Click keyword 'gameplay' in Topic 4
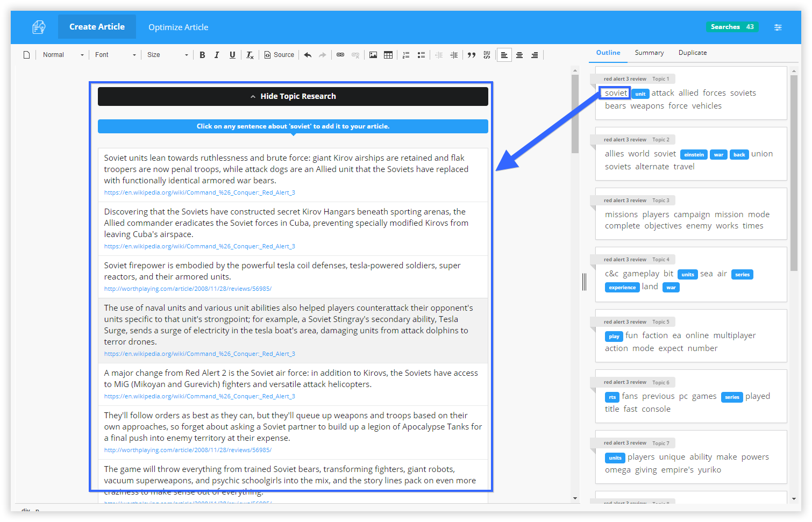The image size is (812, 522). tap(641, 274)
